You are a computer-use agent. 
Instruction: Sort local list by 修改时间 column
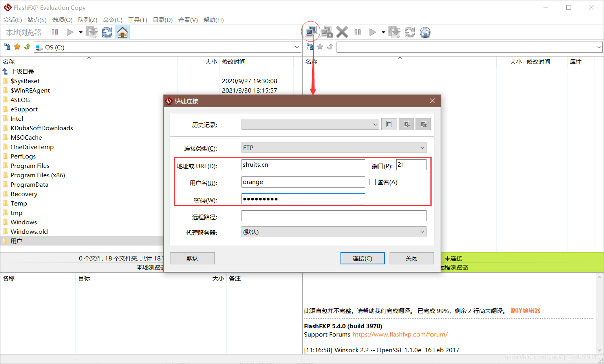click(234, 62)
